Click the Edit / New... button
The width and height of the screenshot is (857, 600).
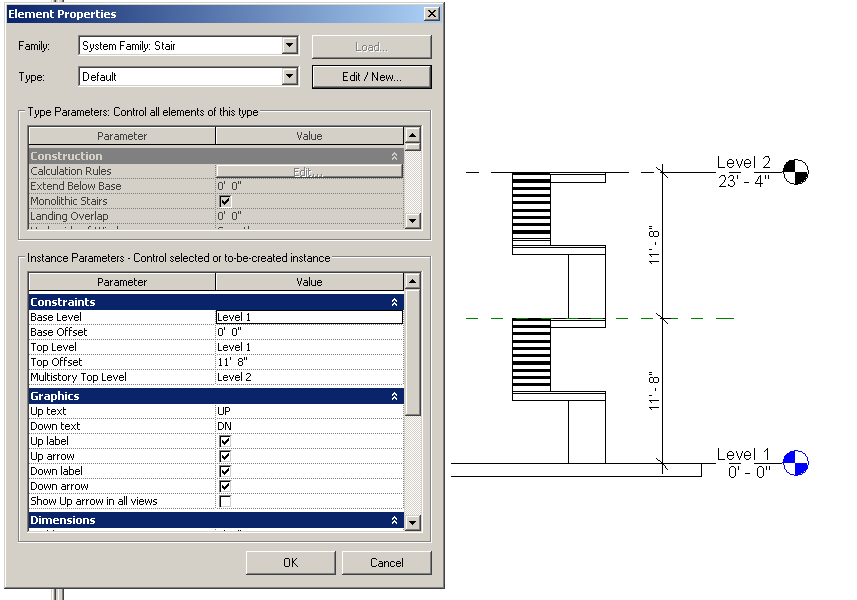(x=371, y=77)
